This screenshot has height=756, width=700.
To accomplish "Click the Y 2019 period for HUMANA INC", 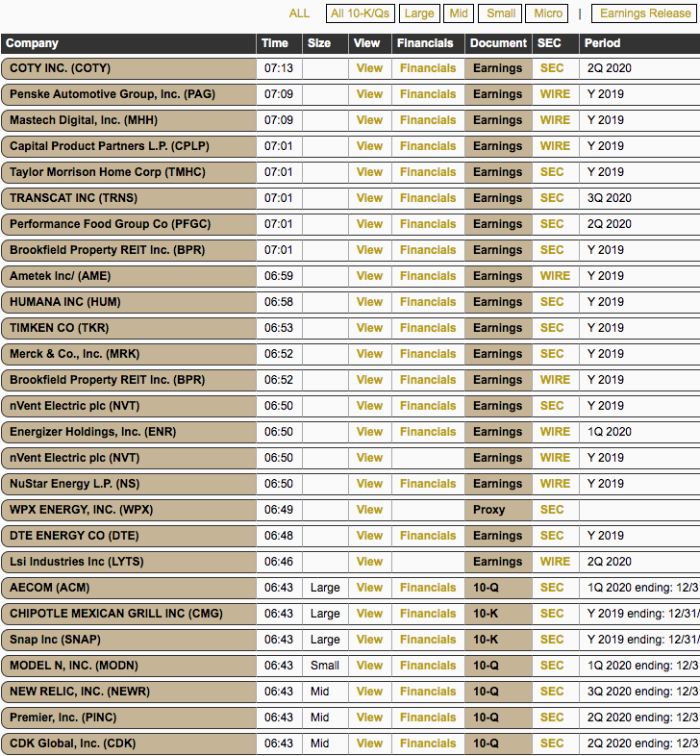I will tap(605, 302).
